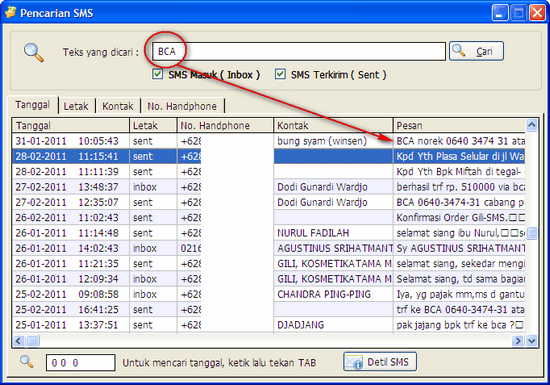
Task: Click the table scroll up arrow
Action: 532,125
